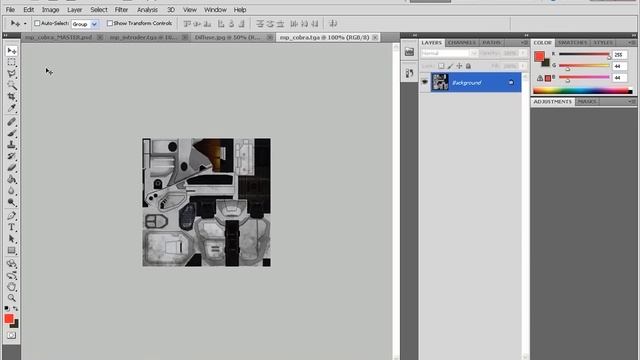
Task: Open the Filter menu
Action: 121,9
